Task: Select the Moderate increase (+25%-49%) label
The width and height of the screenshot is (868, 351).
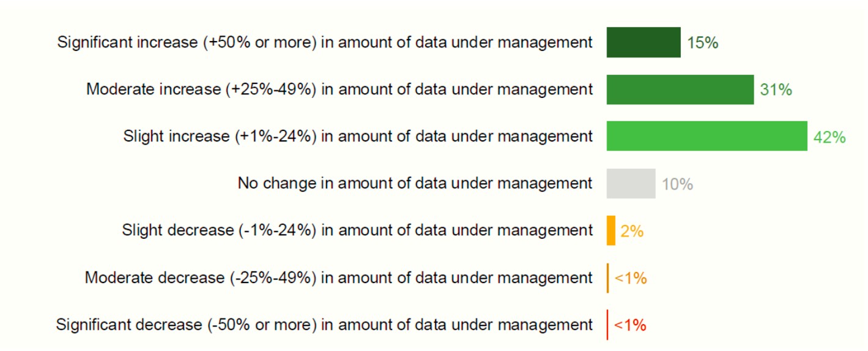Action: [x=339, y=89]
